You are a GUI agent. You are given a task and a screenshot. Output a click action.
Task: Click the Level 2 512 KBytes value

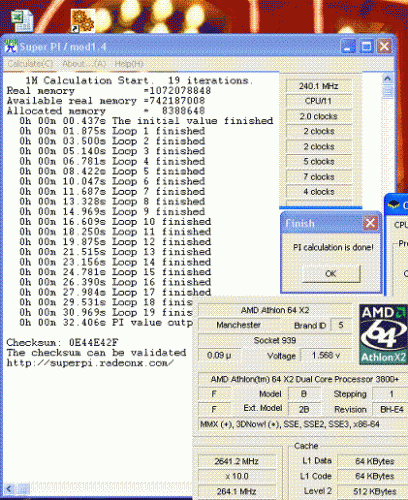click(x=373, y=491)
